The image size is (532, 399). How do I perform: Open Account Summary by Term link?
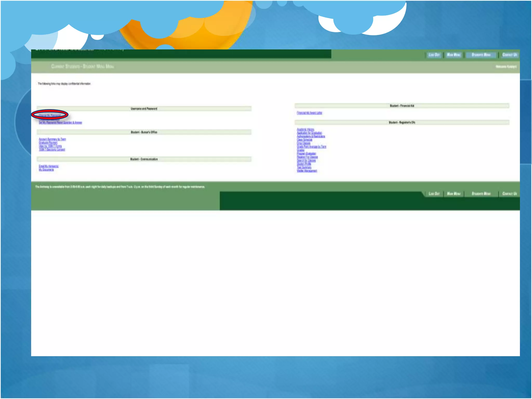pyautogui.click(x=52, y=139)
